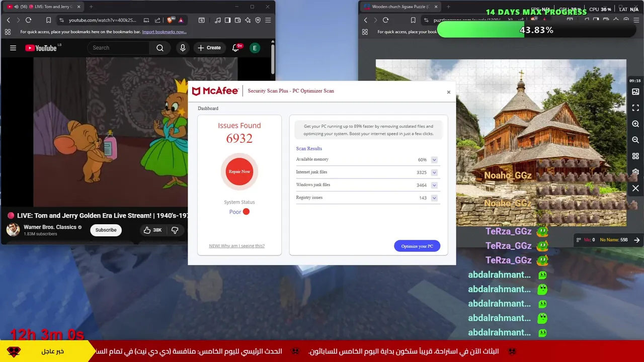The height and width of the screenshot is (362, 644).
Task: Reload the YouTube page
Action: click(28, 20)
